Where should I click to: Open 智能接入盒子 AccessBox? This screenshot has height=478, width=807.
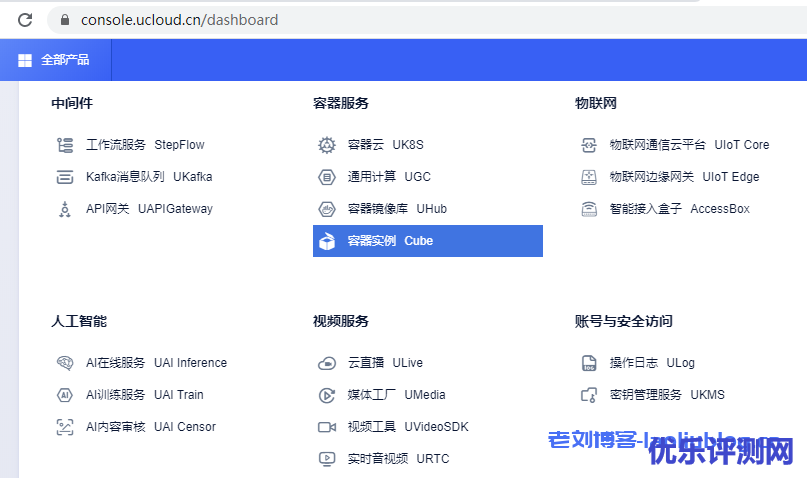[x=679, y=209]
